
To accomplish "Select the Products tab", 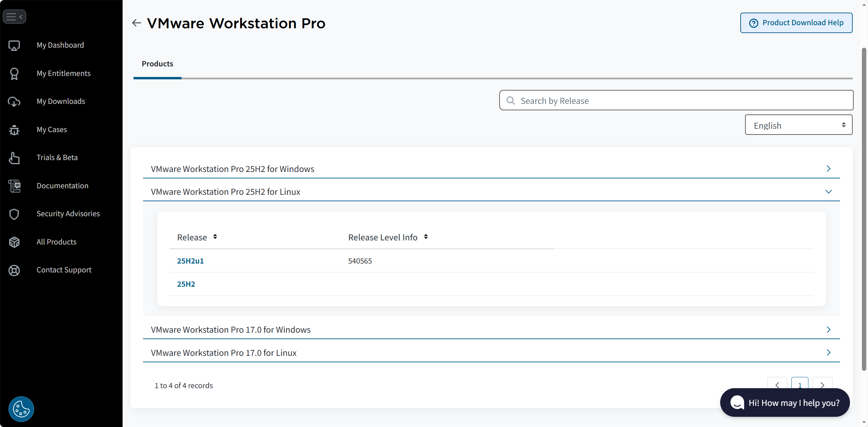I will click(157, 64).
